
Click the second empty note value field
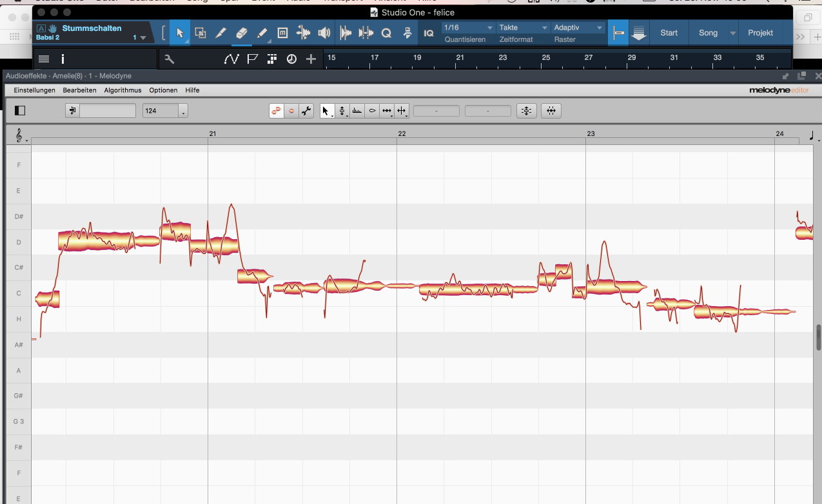[x=488, y=111]
